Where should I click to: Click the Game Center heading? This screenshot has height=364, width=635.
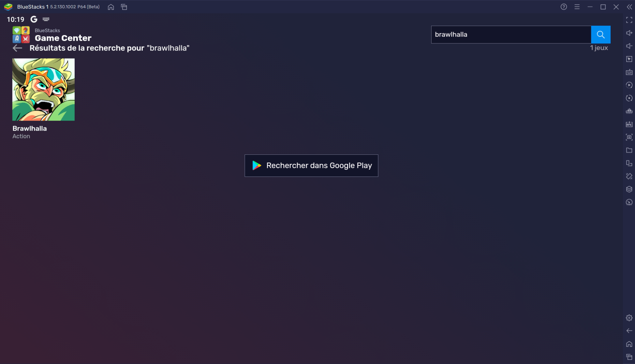coord(63,38)
